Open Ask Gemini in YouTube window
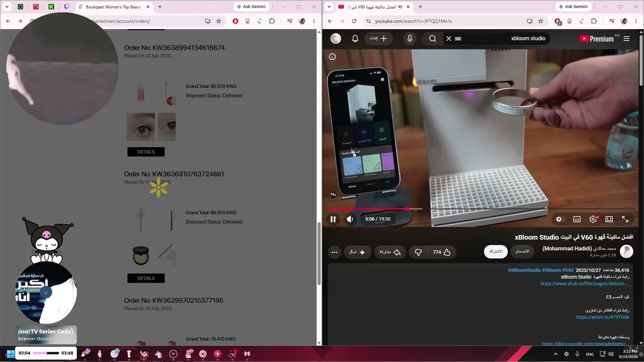Image resolution: width=644 pixels, height=362 pixels. pyautogui.click(x=574, y=7)
